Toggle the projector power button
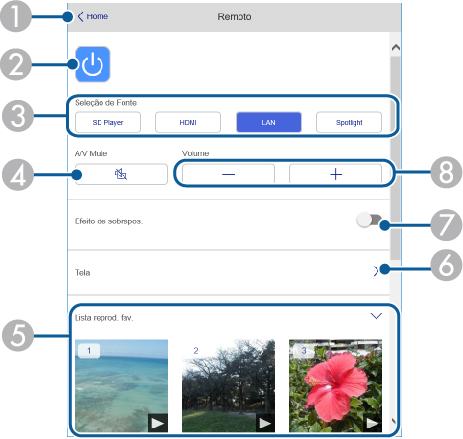The height and width of the screenshot is (439, 463). click(92, 64)
